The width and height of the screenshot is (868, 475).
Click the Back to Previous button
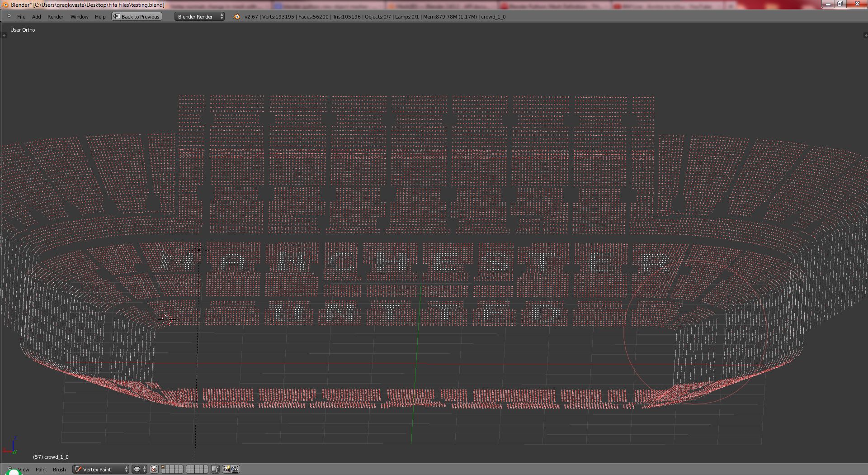(x=137, y=17)
